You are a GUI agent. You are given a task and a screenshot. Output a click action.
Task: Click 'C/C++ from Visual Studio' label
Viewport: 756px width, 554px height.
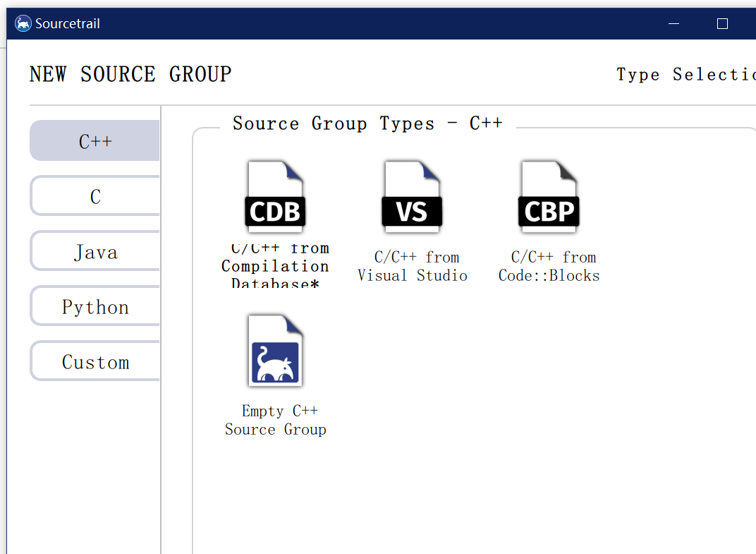click(x=413, y=266)
